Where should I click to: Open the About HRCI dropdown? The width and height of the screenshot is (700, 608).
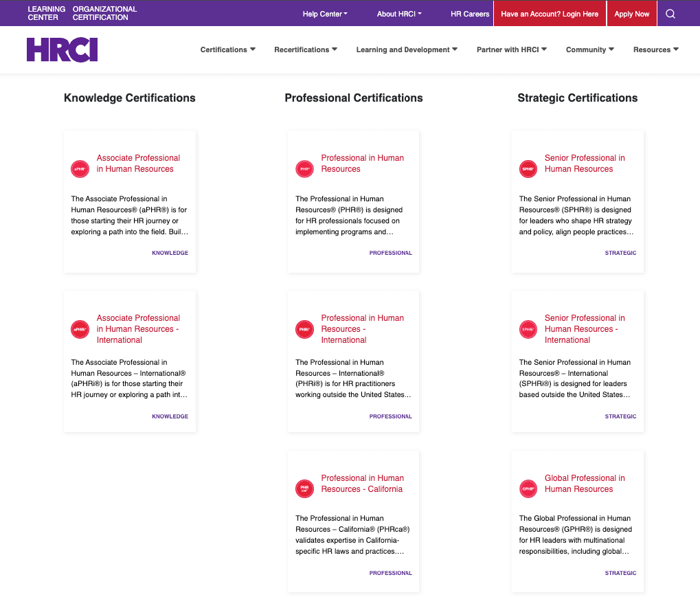point(399,14)
